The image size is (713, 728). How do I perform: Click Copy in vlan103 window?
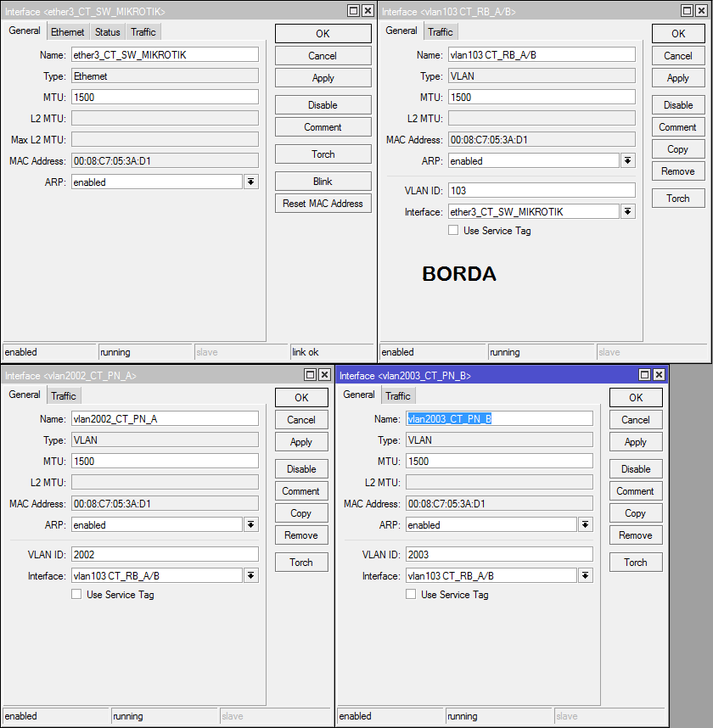click(678, 149)
